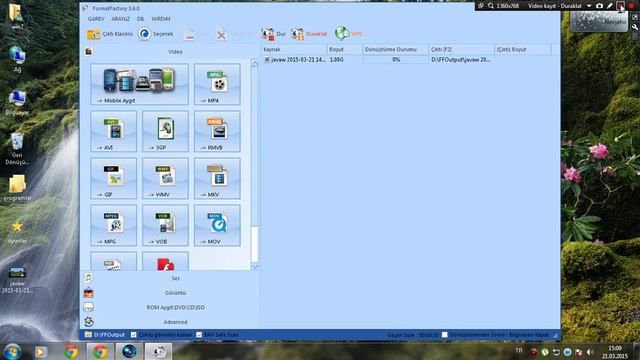
Task: Expand the ROM Aygıt\DVD\CD\ISO category
Action: click(171, 307)
